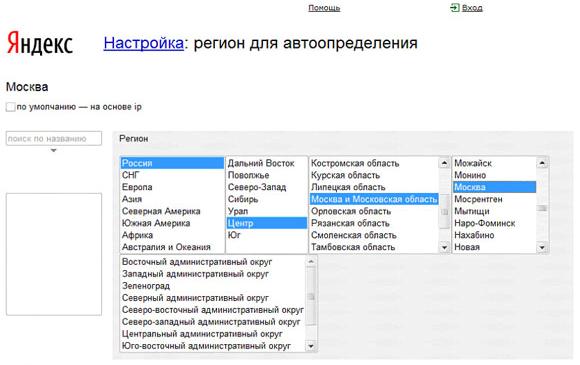Image resolution: width=580 pixels, height=365 pixels.
Task: Select Северо-западный административный округ
Action: point(213,322)
